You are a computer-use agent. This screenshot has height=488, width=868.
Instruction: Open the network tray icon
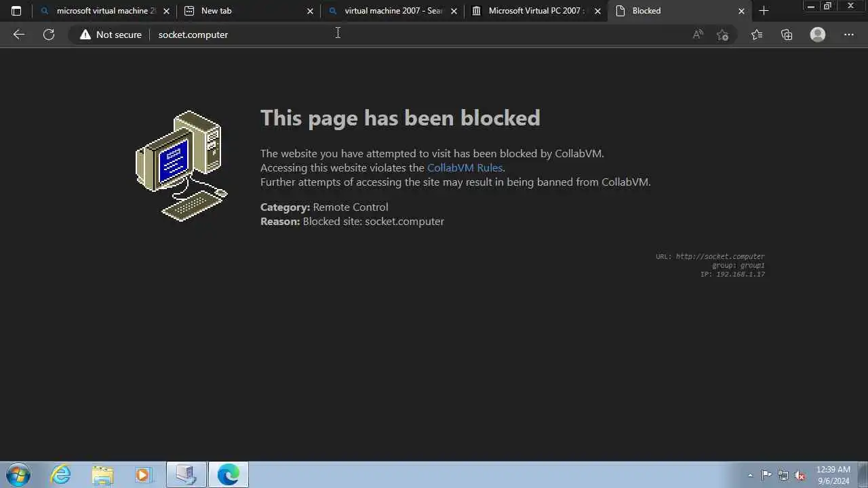tap(783, 475)
